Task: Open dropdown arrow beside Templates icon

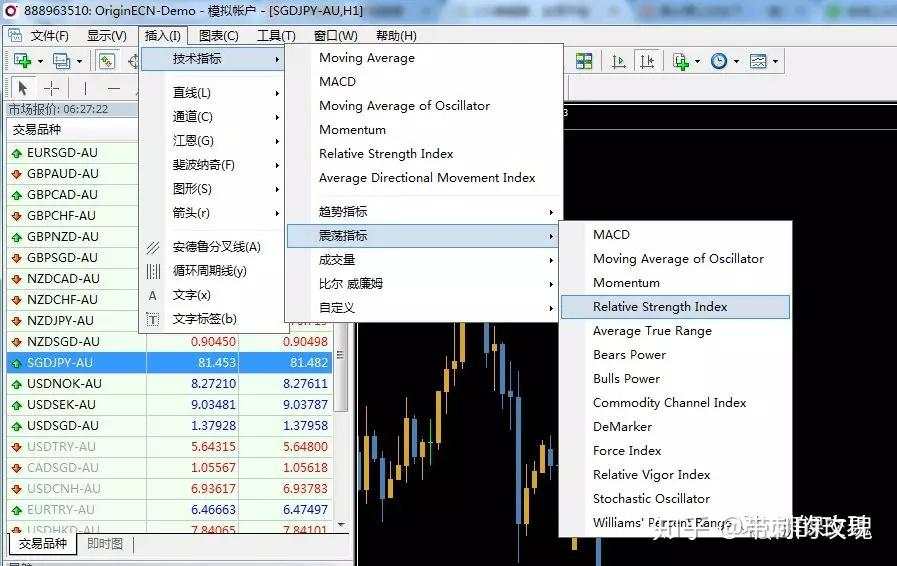Action: [775, 61]
